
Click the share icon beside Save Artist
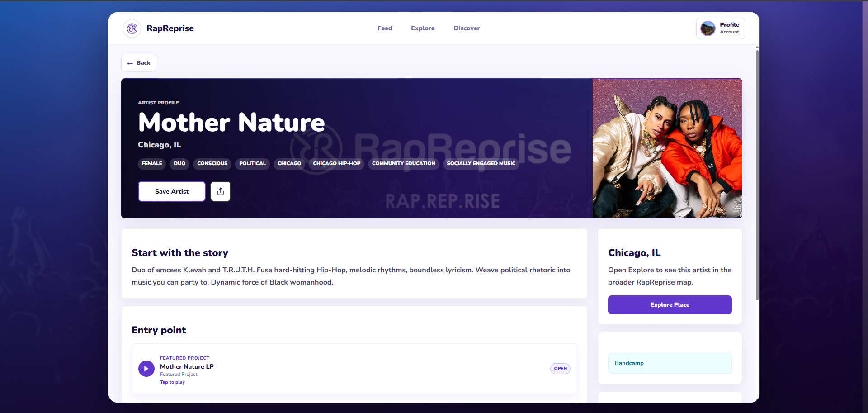pyautogui.click(x=221, y=191)
